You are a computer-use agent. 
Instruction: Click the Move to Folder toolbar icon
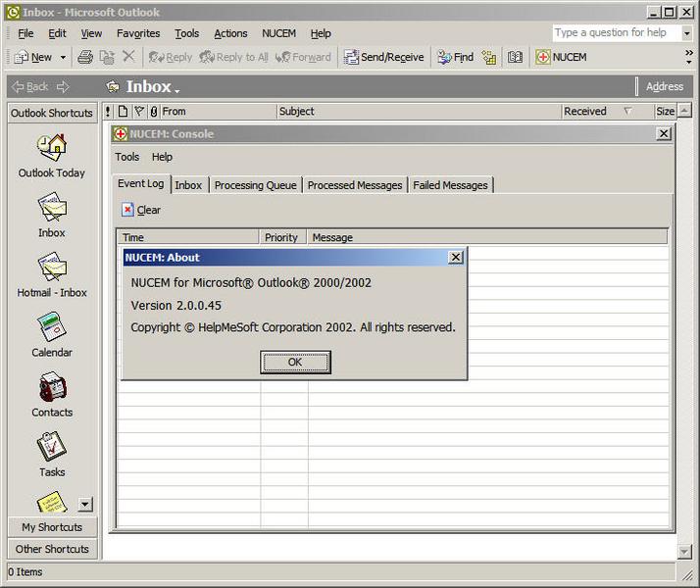107,57
